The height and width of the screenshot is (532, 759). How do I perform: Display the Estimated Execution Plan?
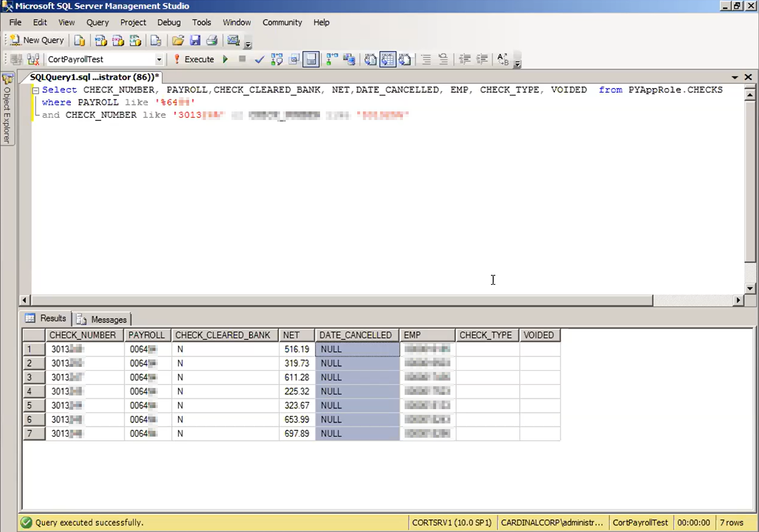pyautogui.click(x=277, y=59)
